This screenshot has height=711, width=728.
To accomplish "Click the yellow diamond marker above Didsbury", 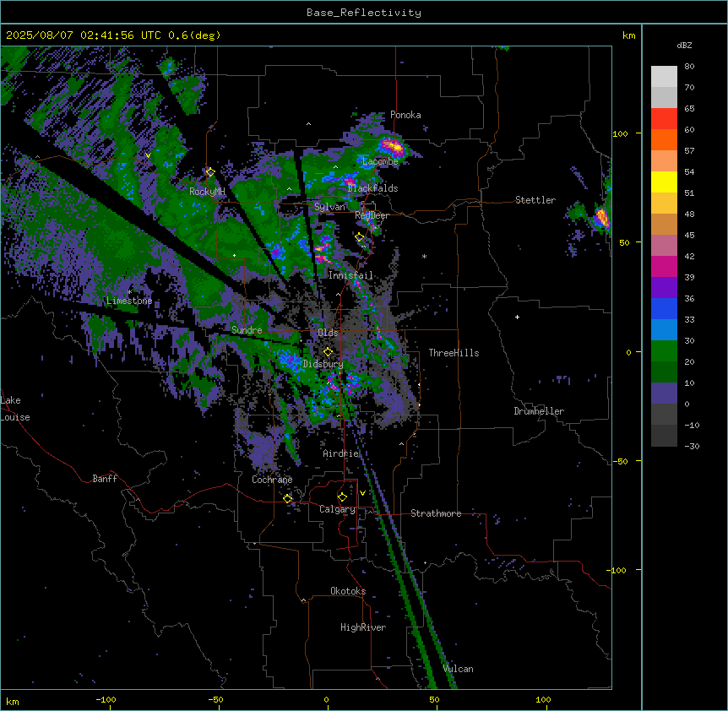I will coord(328,352).
